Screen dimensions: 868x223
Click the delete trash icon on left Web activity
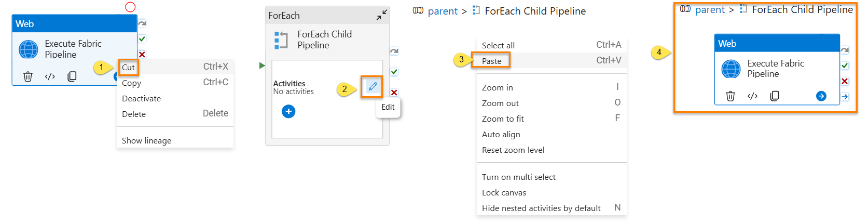pos(28,76)
